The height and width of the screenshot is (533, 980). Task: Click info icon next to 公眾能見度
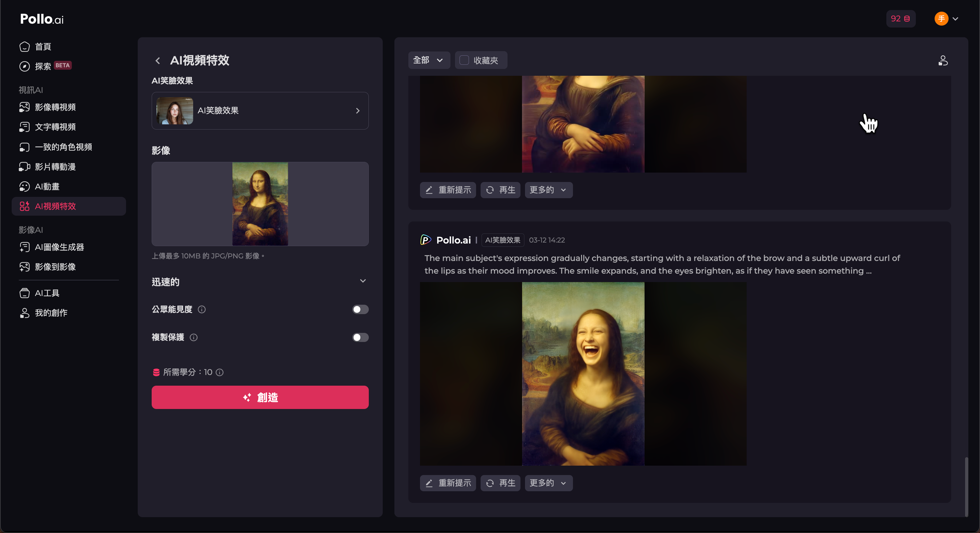[202, 310]
